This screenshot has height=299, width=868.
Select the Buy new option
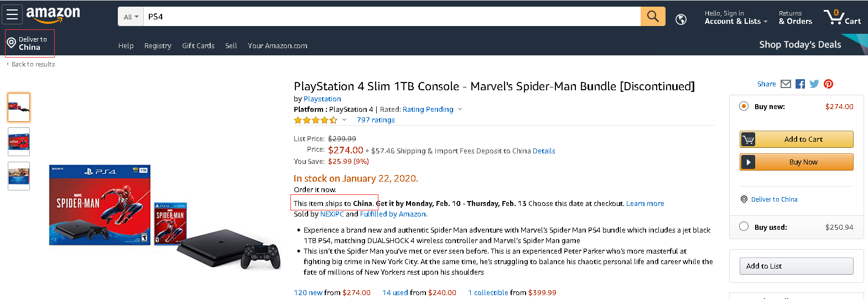tap(744, 106)
